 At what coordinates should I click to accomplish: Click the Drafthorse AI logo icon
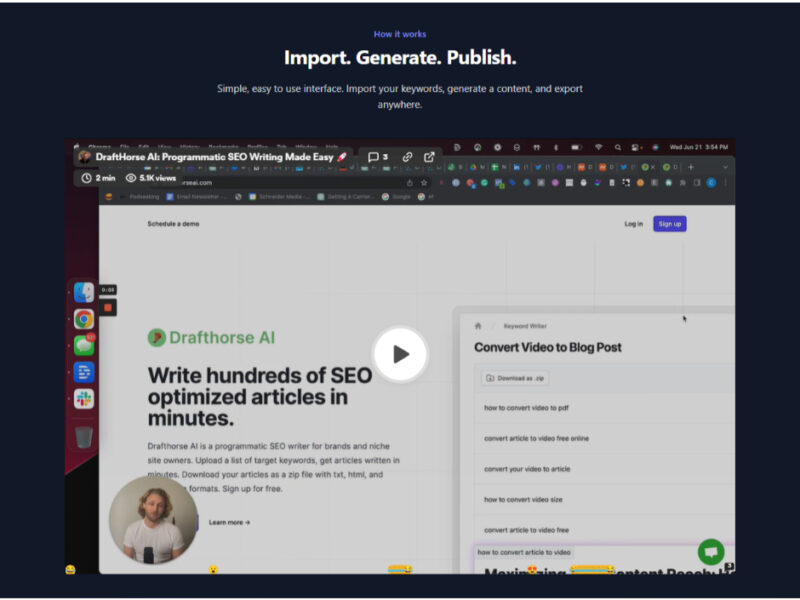(156, 338)
